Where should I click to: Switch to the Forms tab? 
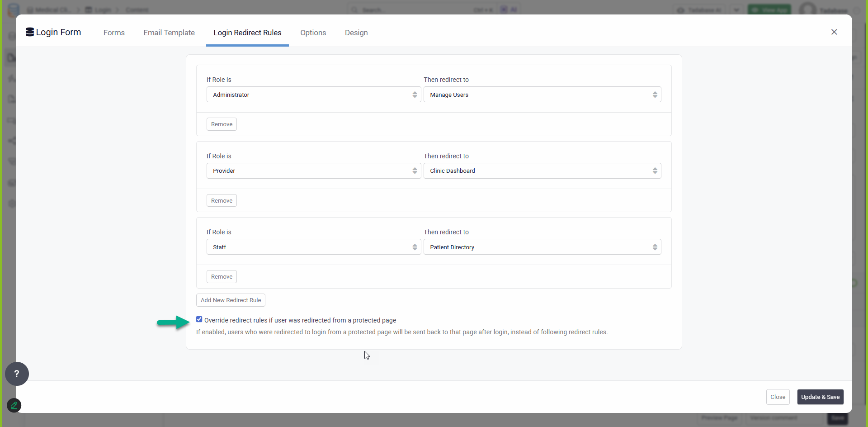pos(114,33)
